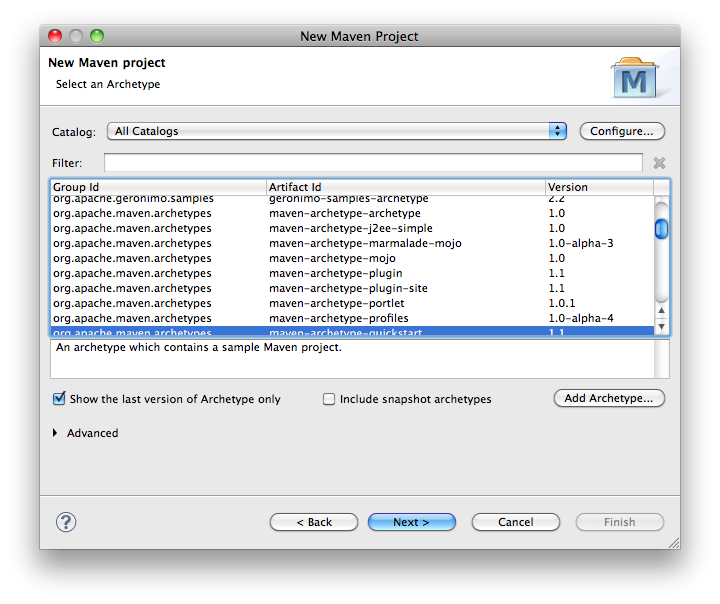720x604 pixels.
Task: Go back with the < Back button
Action: coord(314,522)
